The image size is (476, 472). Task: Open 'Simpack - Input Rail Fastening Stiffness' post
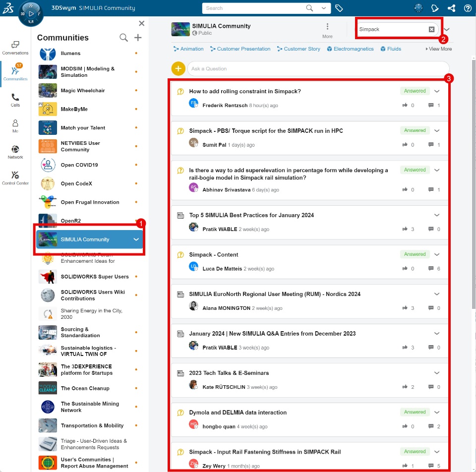click(265, 452)
